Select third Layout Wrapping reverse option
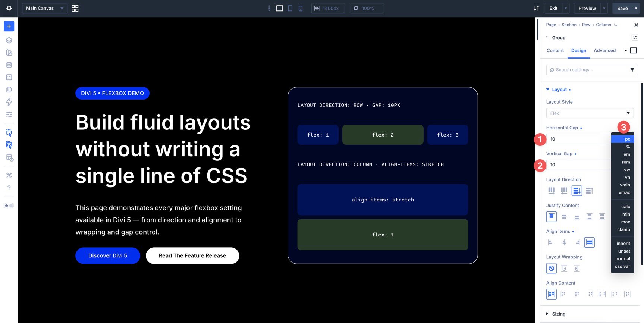The width and height of the screenshot is (644, 323). (577, 268)
